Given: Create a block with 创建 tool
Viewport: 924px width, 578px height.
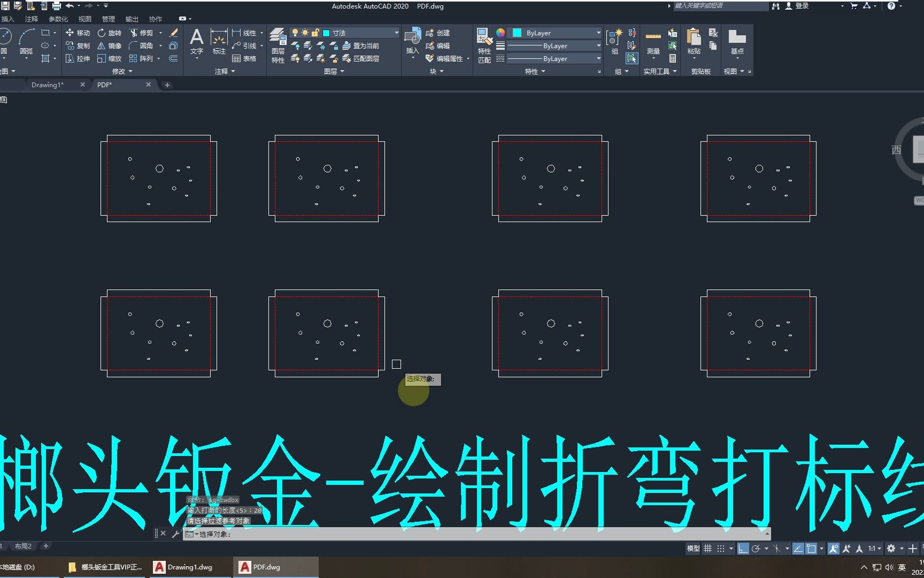Looking at the screenshot, I should [443, 33].
